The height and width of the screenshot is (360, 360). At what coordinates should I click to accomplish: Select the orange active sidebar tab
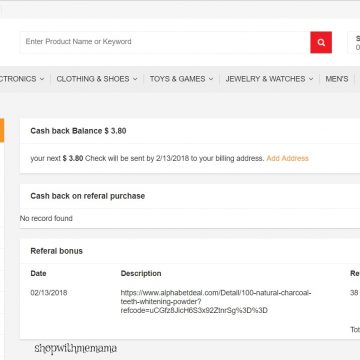coord(2,130)
